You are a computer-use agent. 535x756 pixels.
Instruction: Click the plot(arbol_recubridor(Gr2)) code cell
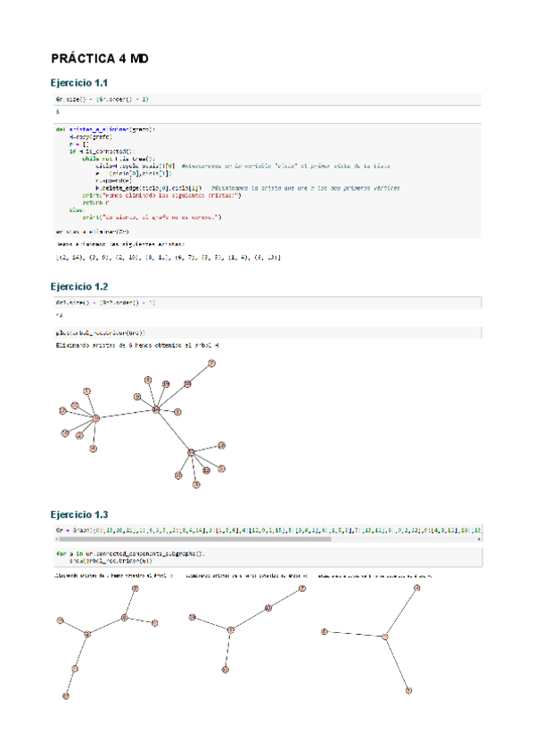tap(267, 332)
